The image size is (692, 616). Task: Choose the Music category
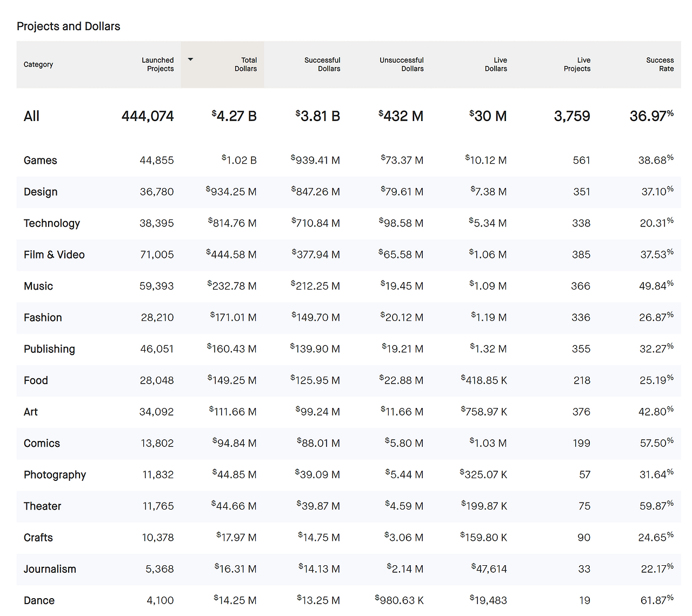click(x=38, y=286)
